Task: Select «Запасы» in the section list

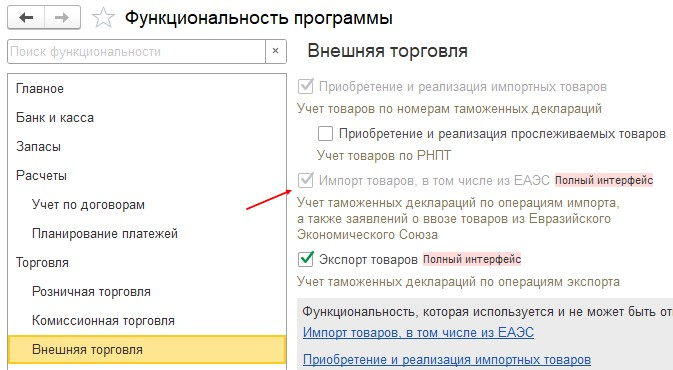Action: [147, 146]
